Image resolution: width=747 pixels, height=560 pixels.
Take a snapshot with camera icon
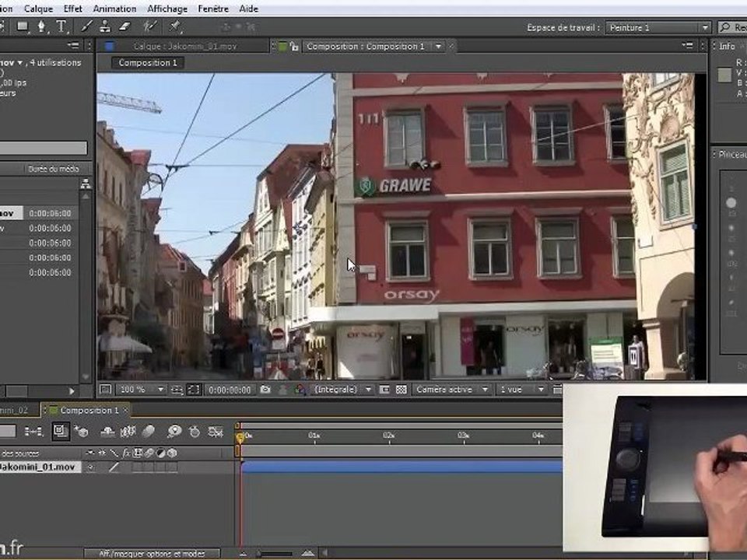(266, 390)
